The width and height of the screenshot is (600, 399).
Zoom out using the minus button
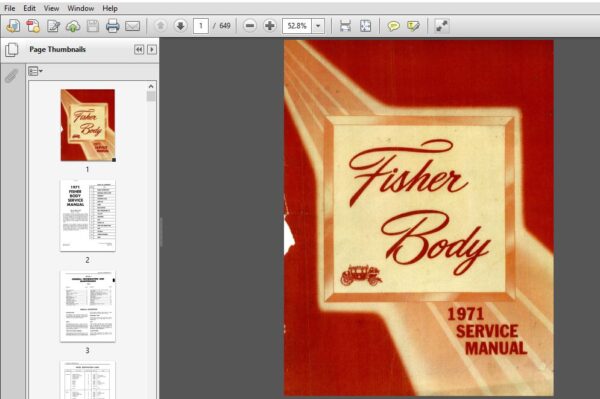coord(250,26)
